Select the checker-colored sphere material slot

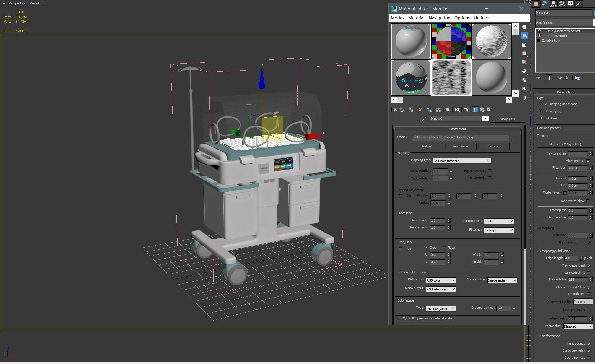pyautogui.click(x=451, y=41)
